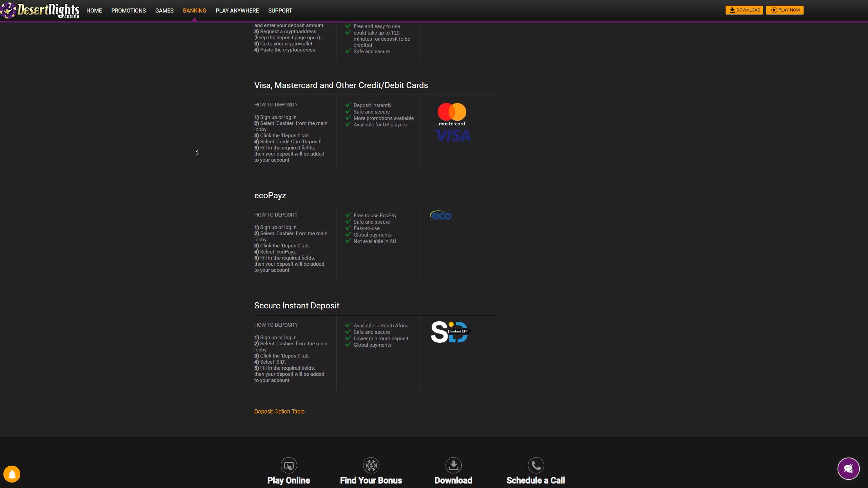868x488 pixels.
Task: Click the Download arrow circle icon
Action: point(453,466)
